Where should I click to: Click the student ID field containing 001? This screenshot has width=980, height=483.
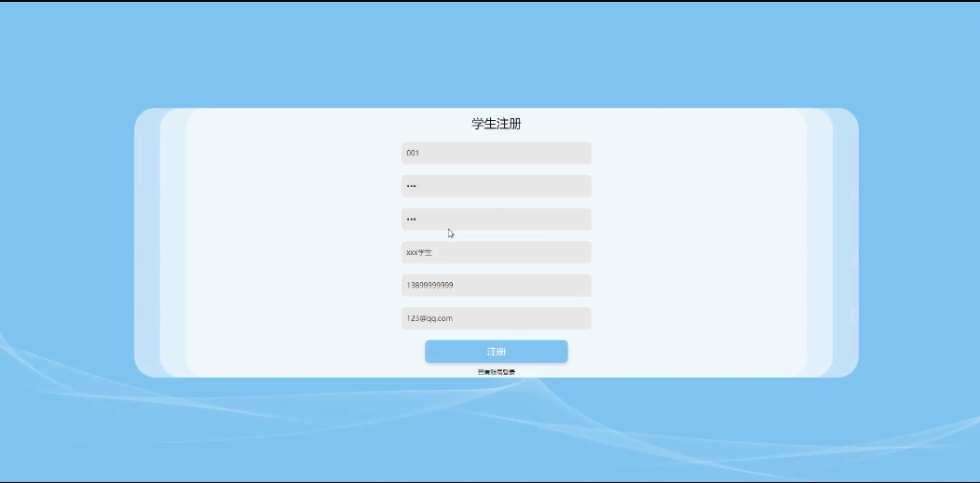(497, 153)
